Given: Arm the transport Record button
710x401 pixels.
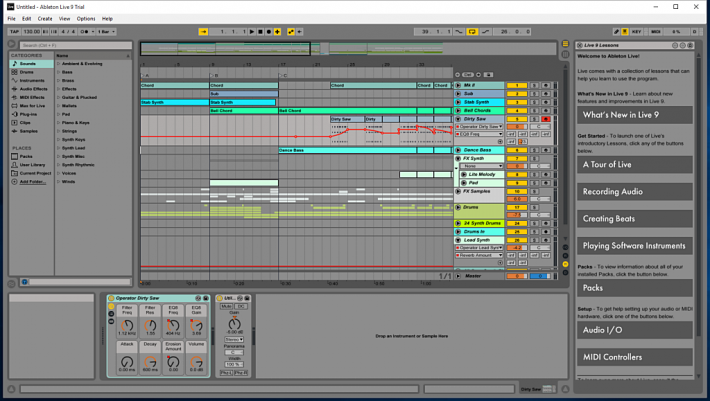Looking at the screenshot, I should [269, 32].
